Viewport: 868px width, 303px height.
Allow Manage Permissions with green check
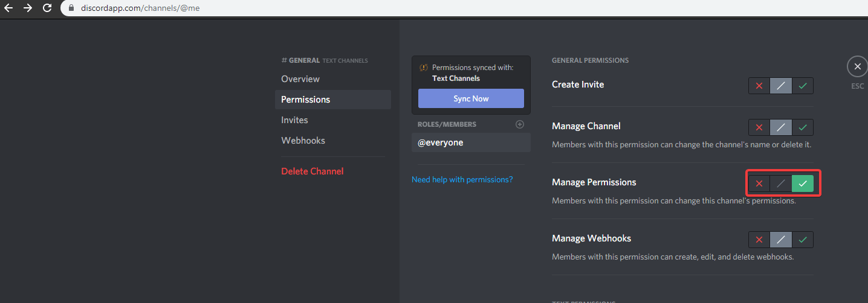point(803,183)
